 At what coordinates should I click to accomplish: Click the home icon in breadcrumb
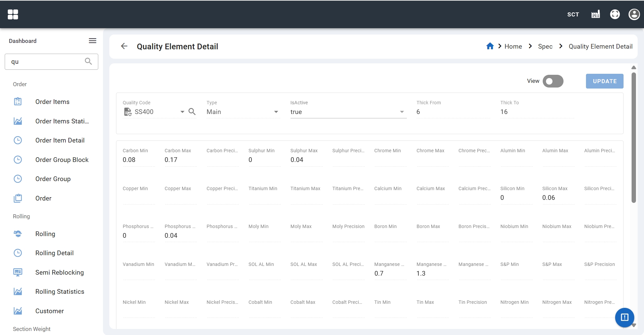490,46
